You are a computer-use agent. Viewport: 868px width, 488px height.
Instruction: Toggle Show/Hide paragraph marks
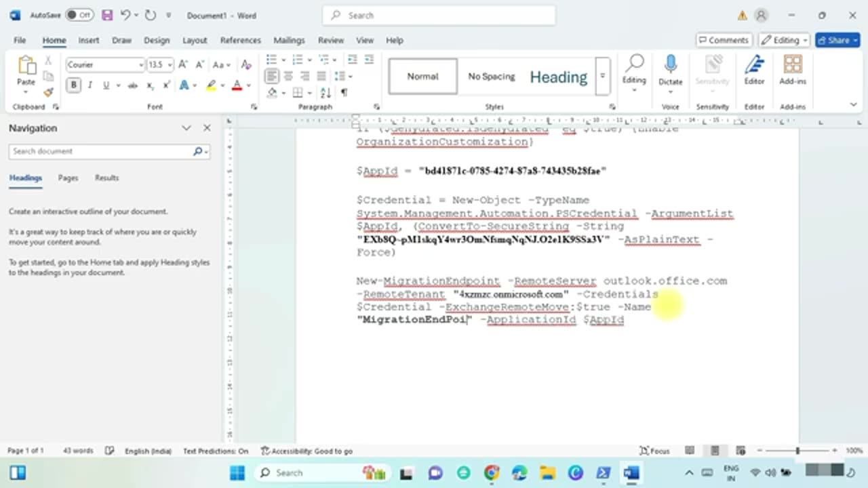click(344, 92)
